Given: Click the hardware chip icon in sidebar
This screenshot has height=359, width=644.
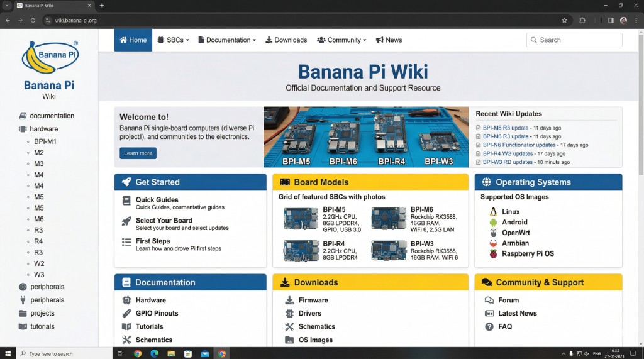Looking at the screenshot, I should click(23, 129).
